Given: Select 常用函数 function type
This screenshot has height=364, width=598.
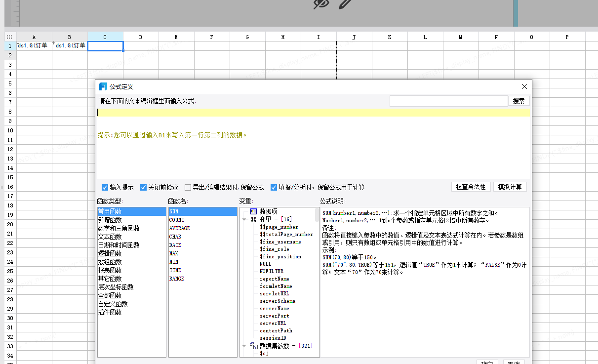Looking at the screenshot, I should [x=132, y=211].
